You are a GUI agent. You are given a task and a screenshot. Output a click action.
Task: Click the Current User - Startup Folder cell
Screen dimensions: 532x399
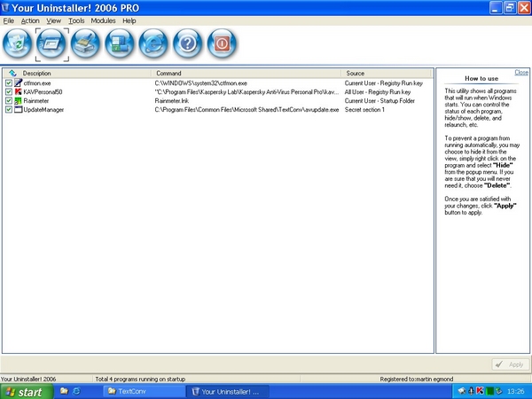(x=379, y=101)
